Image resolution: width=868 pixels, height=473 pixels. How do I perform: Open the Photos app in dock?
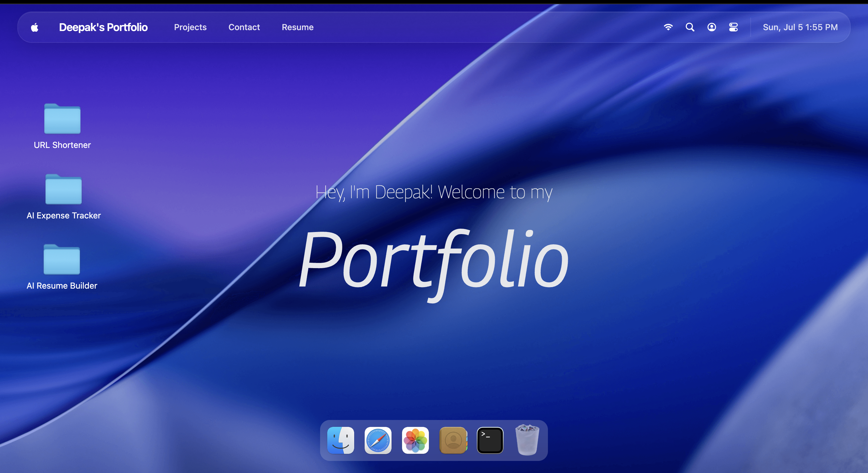(x=415, y=440)
